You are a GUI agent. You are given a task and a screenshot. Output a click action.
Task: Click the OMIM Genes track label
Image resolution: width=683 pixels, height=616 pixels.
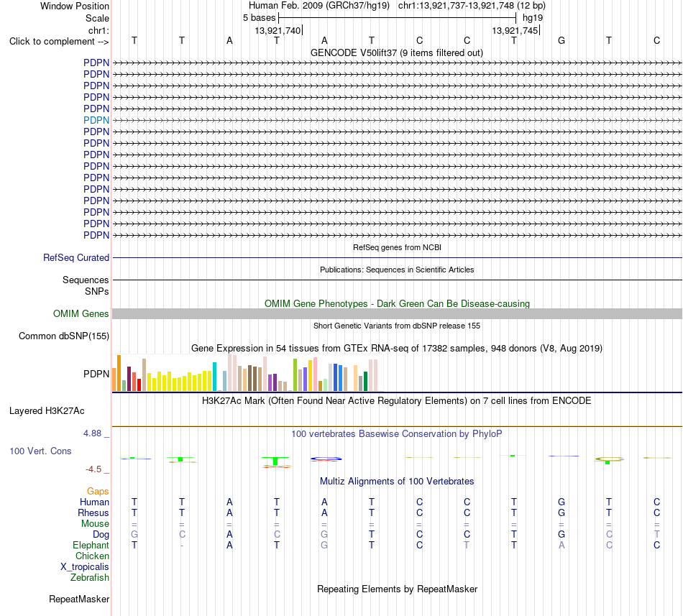tap(81, 313)
